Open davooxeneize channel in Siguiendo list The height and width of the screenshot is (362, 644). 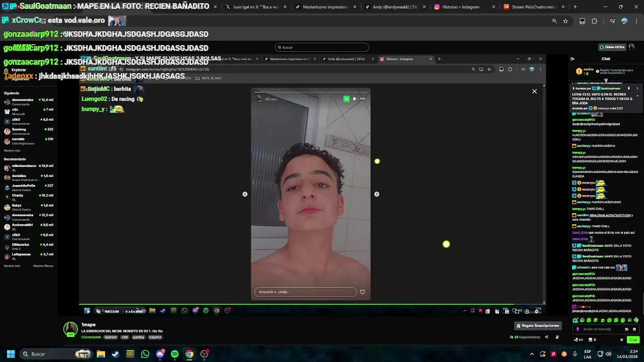[29, 102]
